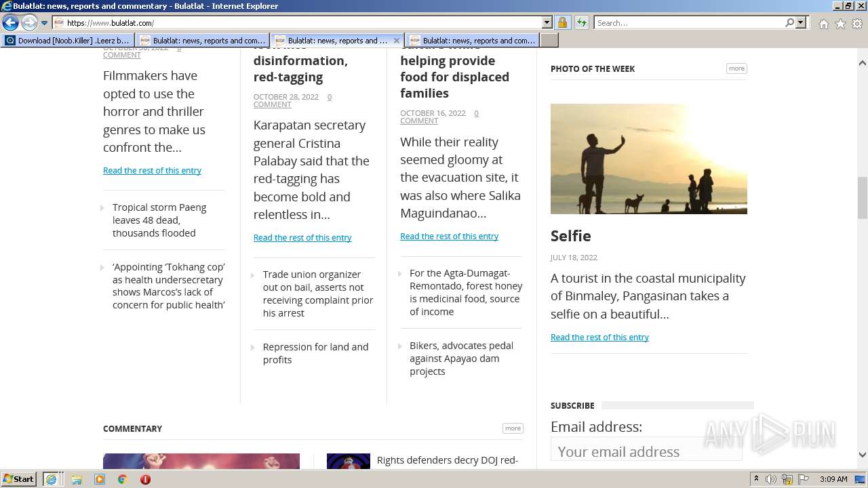Open 'Trade union organizer out on bail' link
Screen dimensions: 868x488
click(x=318, y=293)
